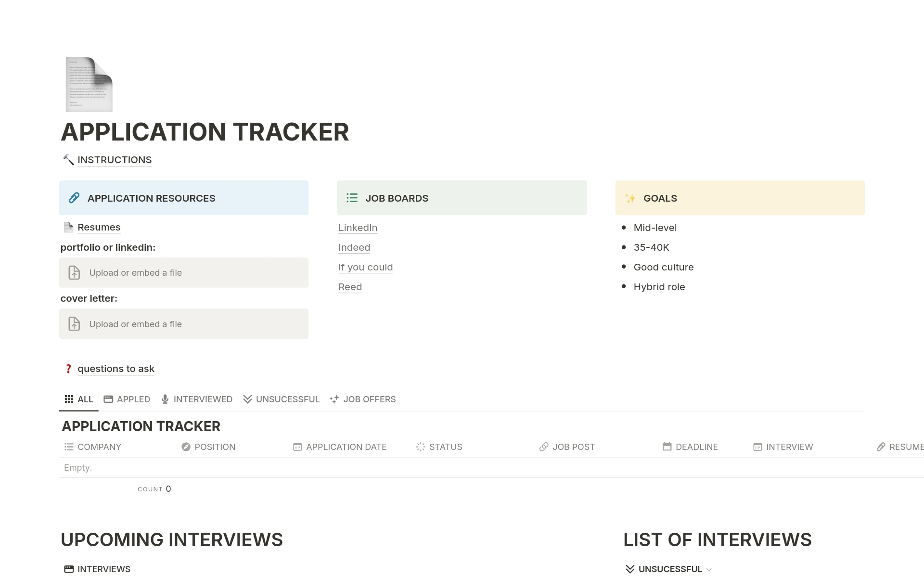Click the link icon in Application Resources header
This screenshot has width=924, height=577.
[x=74, y=198]
